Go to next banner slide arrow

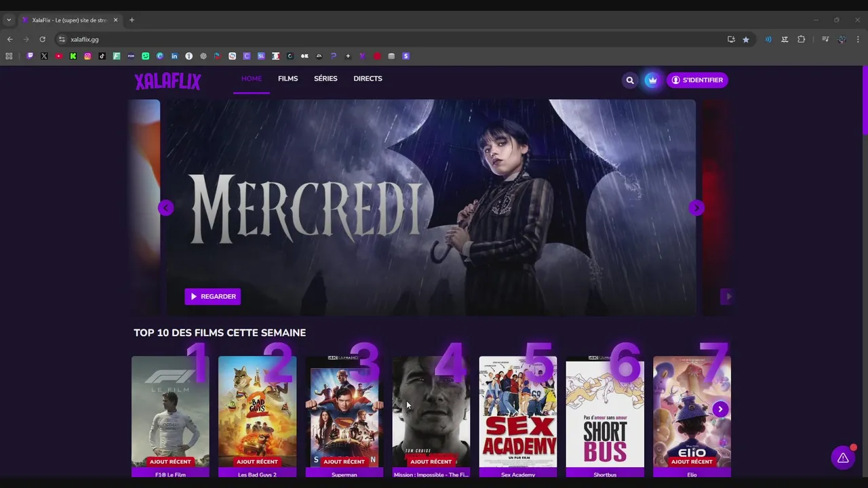[696, 208]
